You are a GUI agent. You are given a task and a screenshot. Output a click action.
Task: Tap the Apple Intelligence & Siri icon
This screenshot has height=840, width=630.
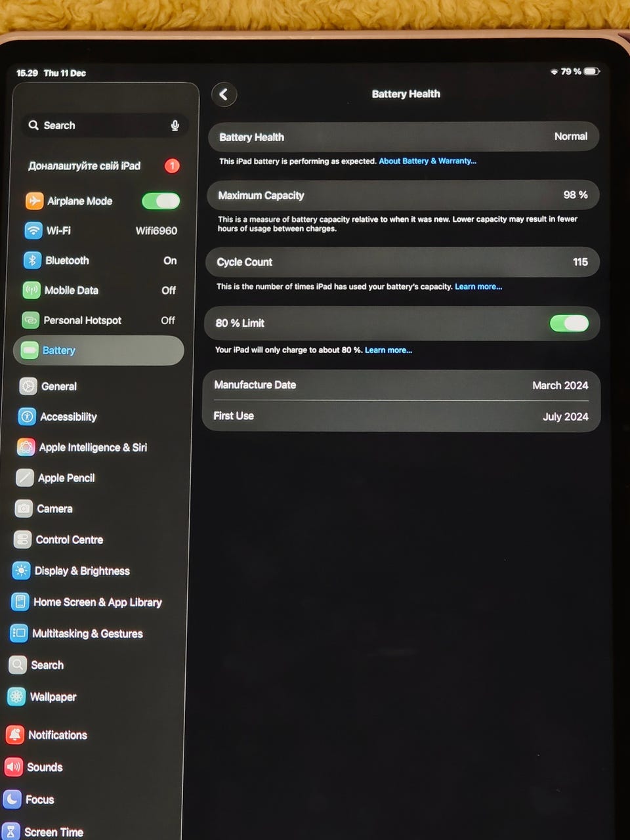pyautogui.click(x=26, y=447)
